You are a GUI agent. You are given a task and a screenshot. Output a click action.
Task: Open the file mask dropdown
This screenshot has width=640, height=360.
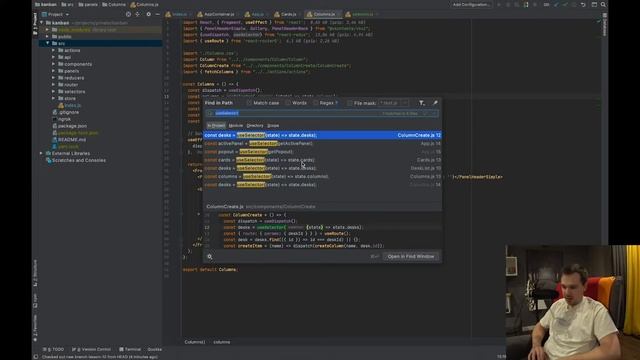(405, 103)
